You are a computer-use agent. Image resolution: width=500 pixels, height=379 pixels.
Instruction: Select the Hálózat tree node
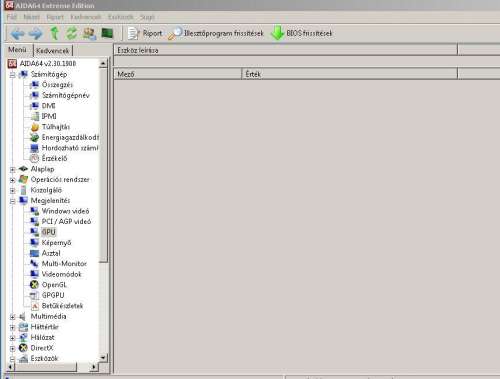(42, 337)
